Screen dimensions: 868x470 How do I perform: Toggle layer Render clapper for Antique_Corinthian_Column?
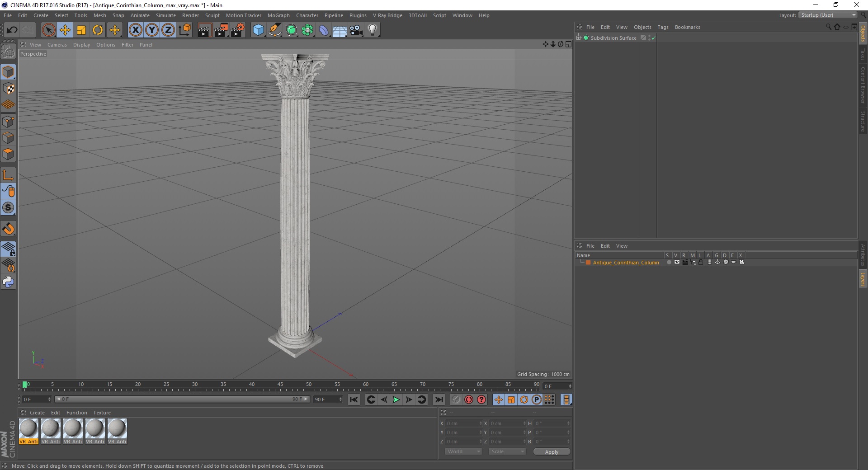coord(685,262)
